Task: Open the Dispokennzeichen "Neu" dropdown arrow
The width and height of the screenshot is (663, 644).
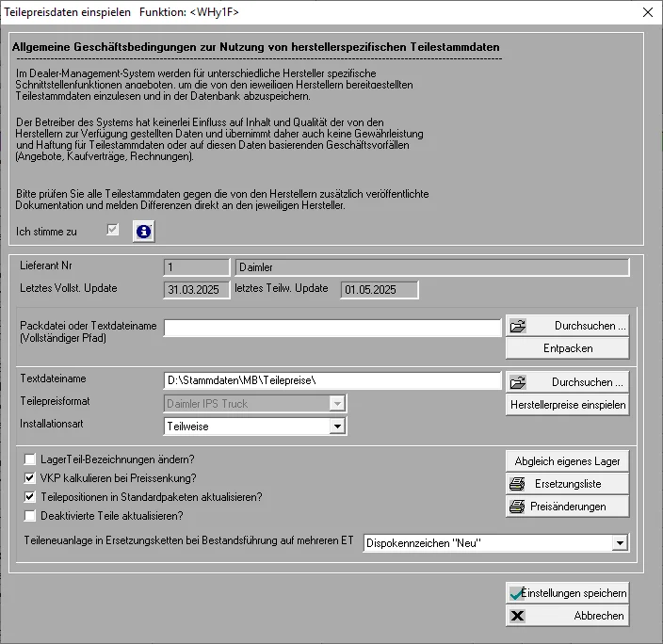Action: point(620,543)
